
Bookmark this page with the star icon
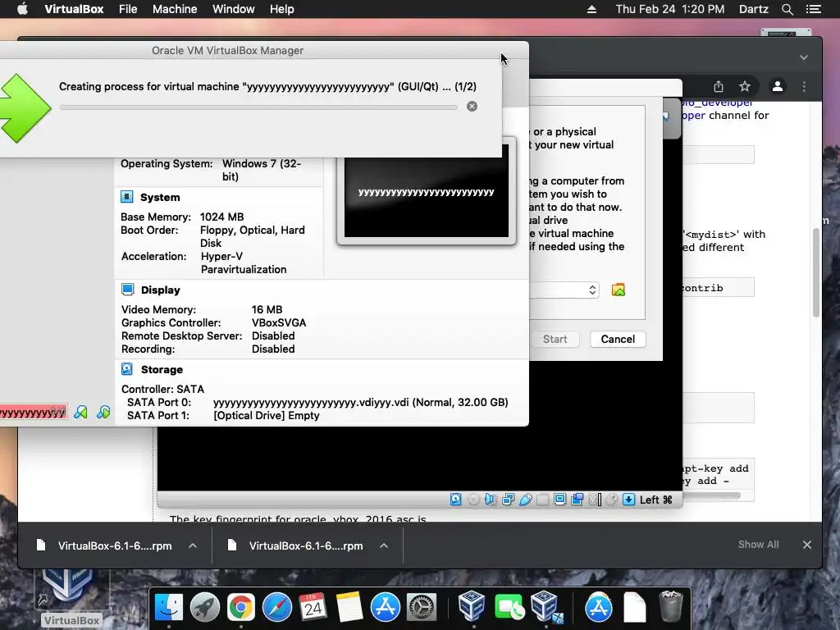(x=745, y=86)
